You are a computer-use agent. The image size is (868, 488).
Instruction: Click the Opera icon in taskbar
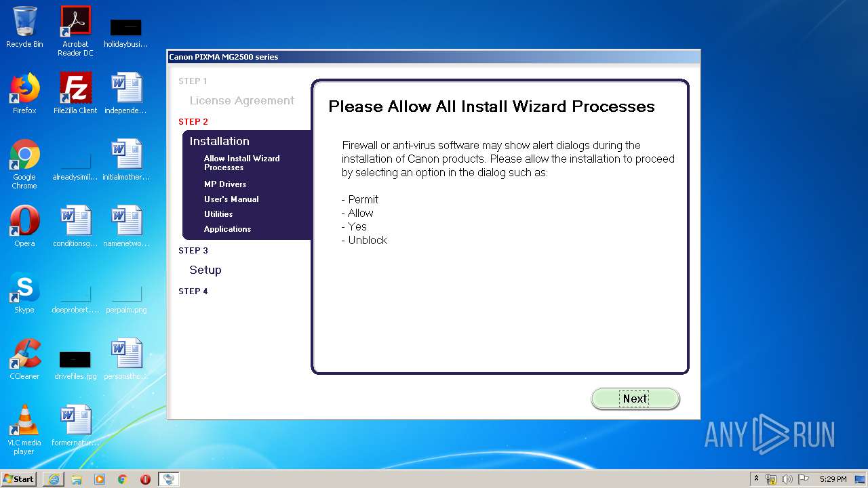tap(145, 479)
